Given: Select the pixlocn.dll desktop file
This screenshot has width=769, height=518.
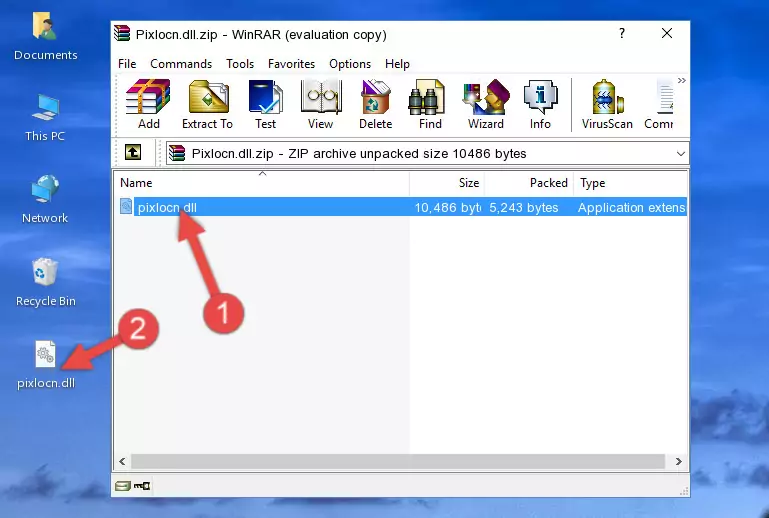Looking at the screenshot, I should click(x=46, y=365).
